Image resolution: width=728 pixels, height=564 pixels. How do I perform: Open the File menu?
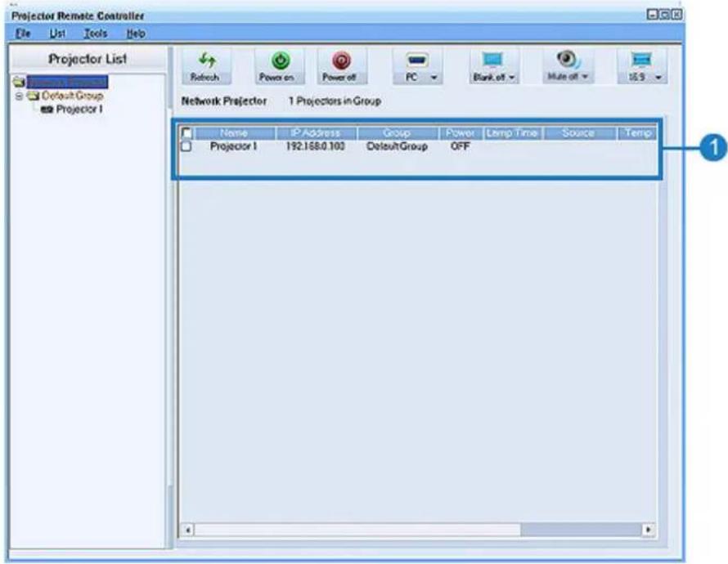point(23,34)
